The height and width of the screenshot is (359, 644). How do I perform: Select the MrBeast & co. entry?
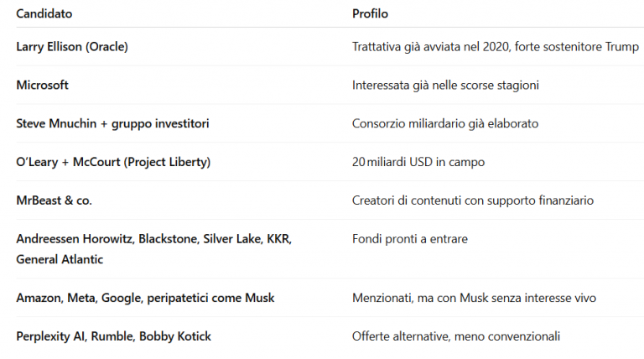tap(55, 200)
